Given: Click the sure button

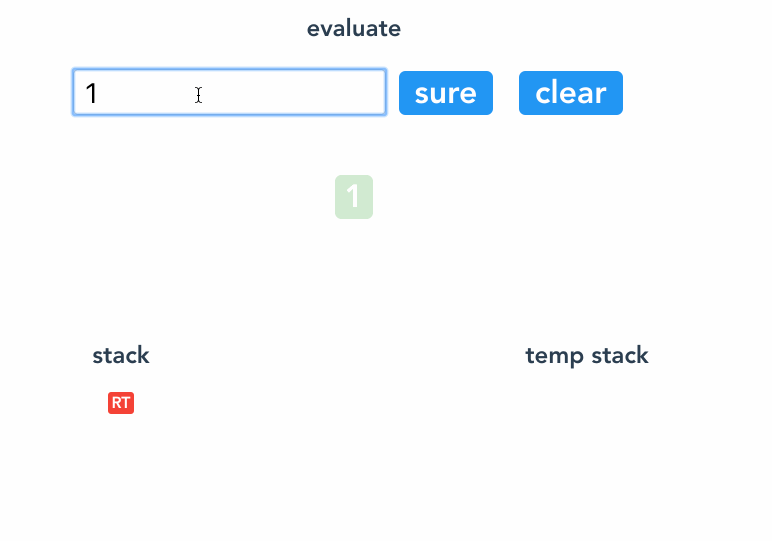Looking at the screenshot, I should click(x=446, y=93).
